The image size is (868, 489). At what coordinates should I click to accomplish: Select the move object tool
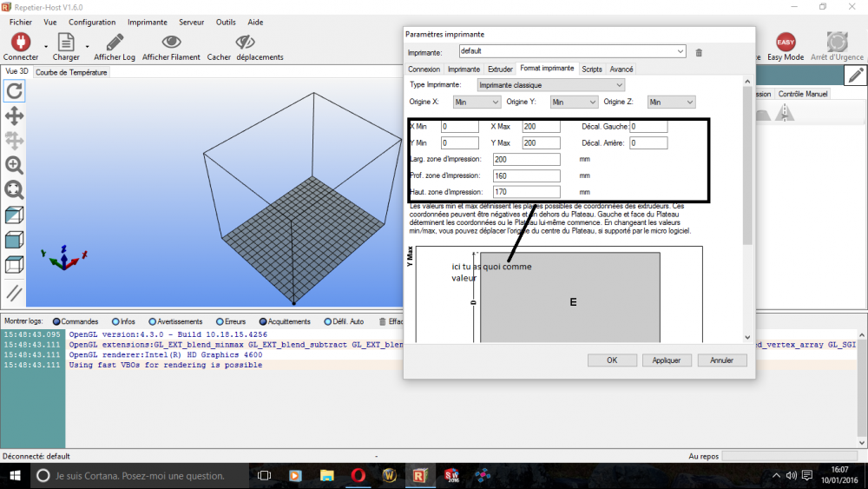tap(15, 140)
